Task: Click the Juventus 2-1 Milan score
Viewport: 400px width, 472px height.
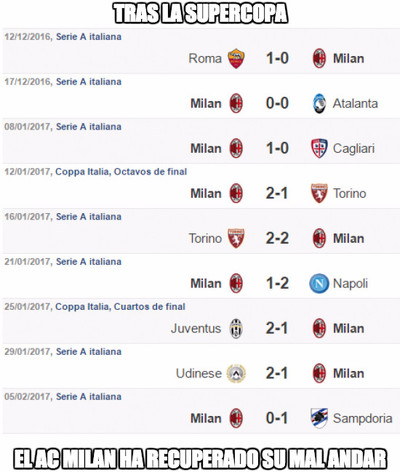Action: (x=277, y=328)
